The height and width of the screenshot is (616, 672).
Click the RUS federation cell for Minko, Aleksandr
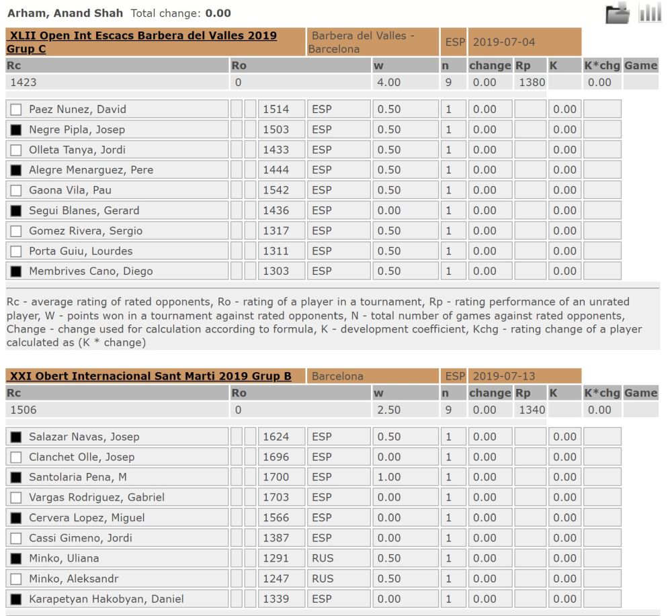click(x=323, y=578)
